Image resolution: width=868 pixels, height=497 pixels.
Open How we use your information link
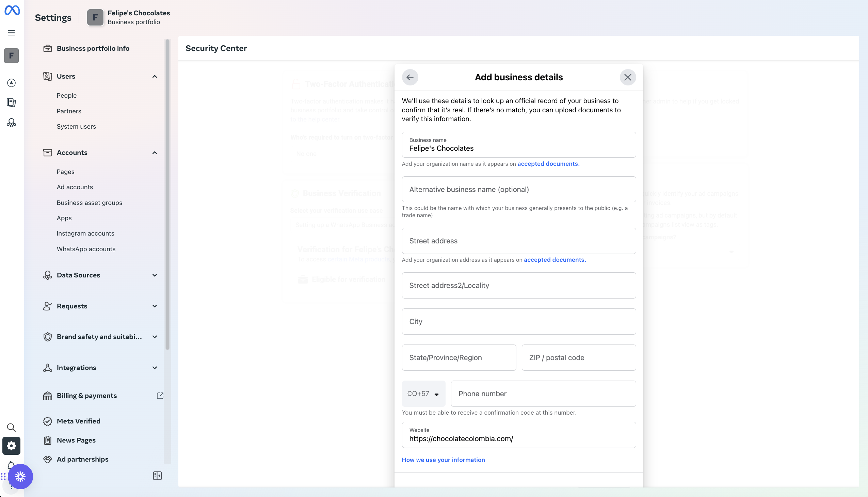(x=443, y=460)
